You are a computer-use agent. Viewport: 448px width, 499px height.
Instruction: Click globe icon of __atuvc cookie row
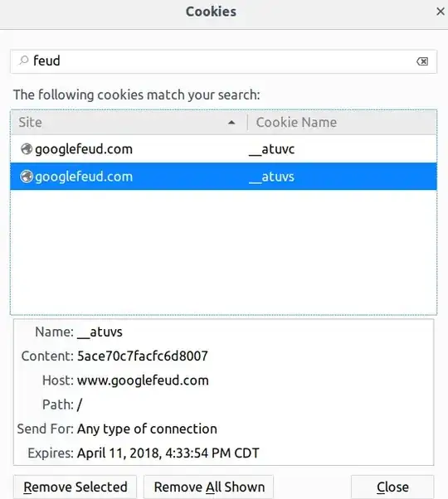pos(27,148)
